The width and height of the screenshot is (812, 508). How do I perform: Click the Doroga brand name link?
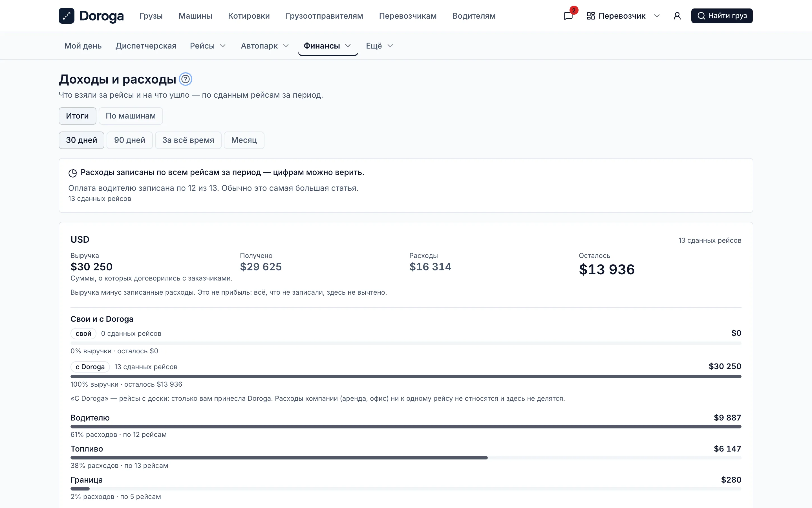coord(101,16)
